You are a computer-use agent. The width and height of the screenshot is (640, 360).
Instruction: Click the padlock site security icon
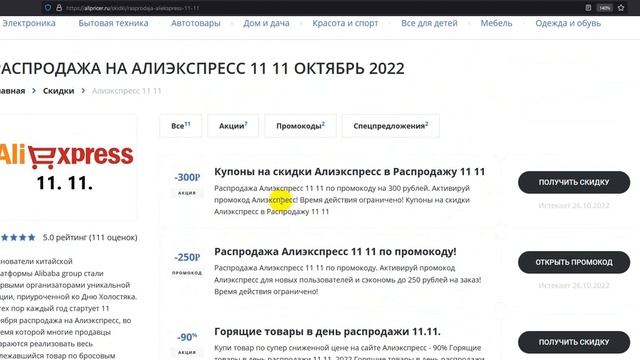(59, 8)
